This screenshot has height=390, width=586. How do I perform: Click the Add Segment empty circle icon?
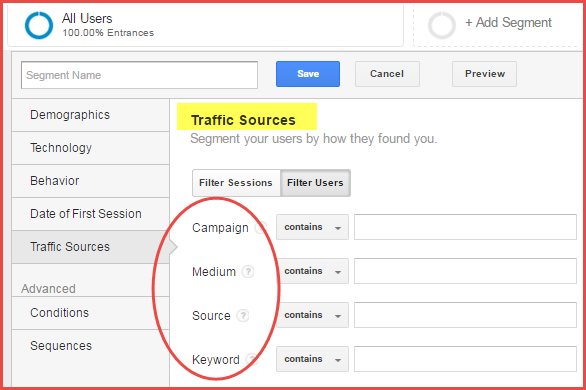click(442, 25)
